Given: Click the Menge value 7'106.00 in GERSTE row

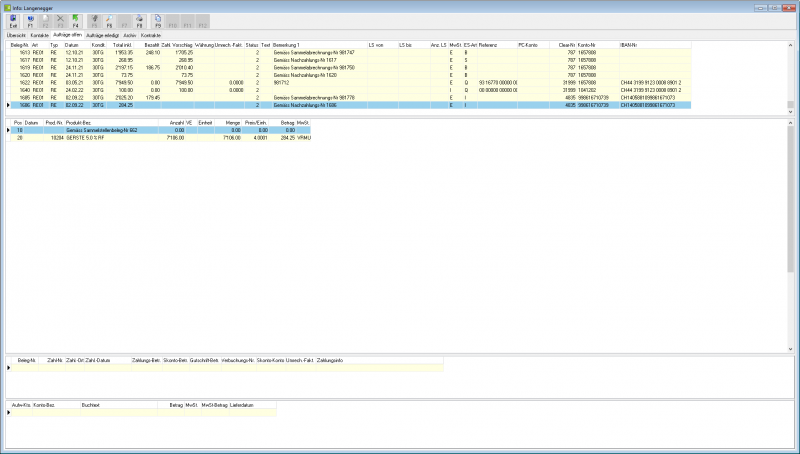Looking at the screenshot, I should (232, 138).
